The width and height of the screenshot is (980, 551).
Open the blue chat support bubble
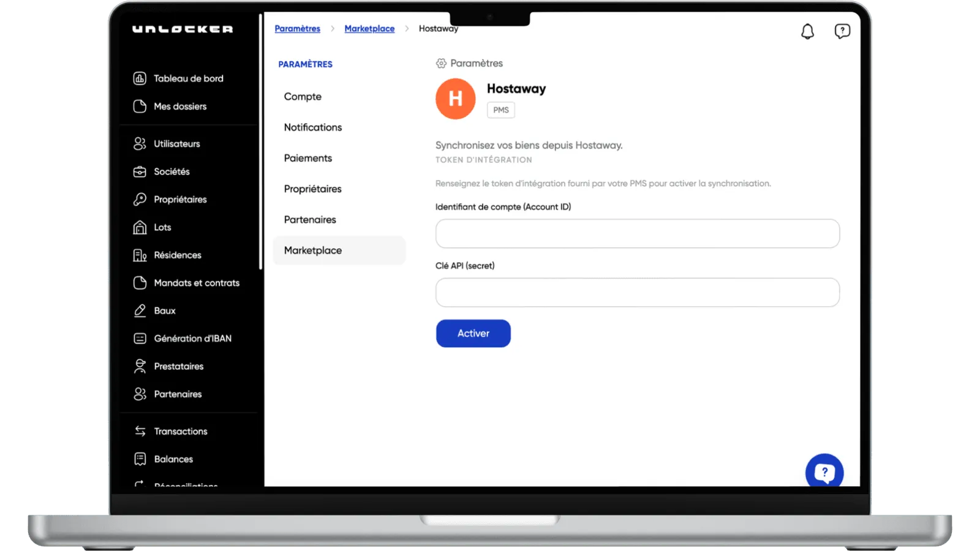[824, 471]
